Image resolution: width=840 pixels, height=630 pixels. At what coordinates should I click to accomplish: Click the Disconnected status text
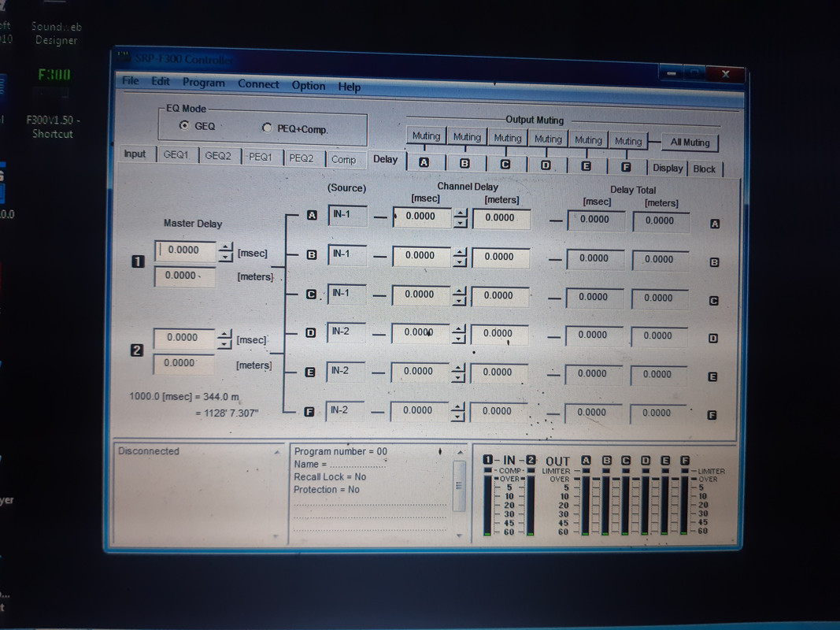click(x=149, y=451)
